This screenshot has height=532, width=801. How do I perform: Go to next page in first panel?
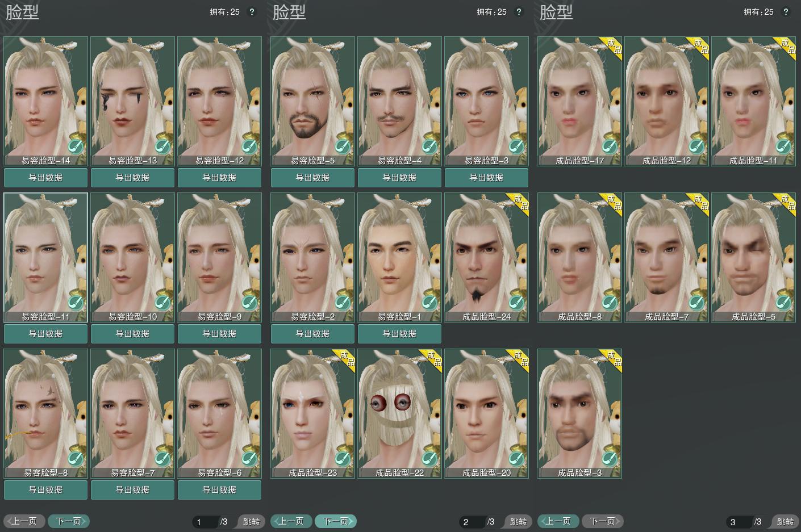(69, 521)
